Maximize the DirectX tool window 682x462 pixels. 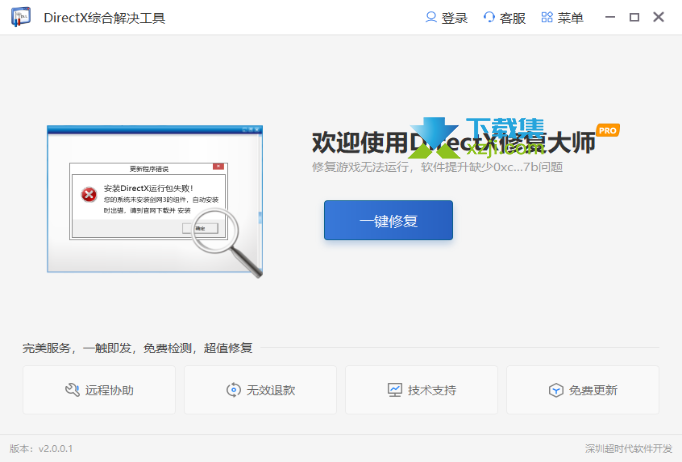(634, 17)
